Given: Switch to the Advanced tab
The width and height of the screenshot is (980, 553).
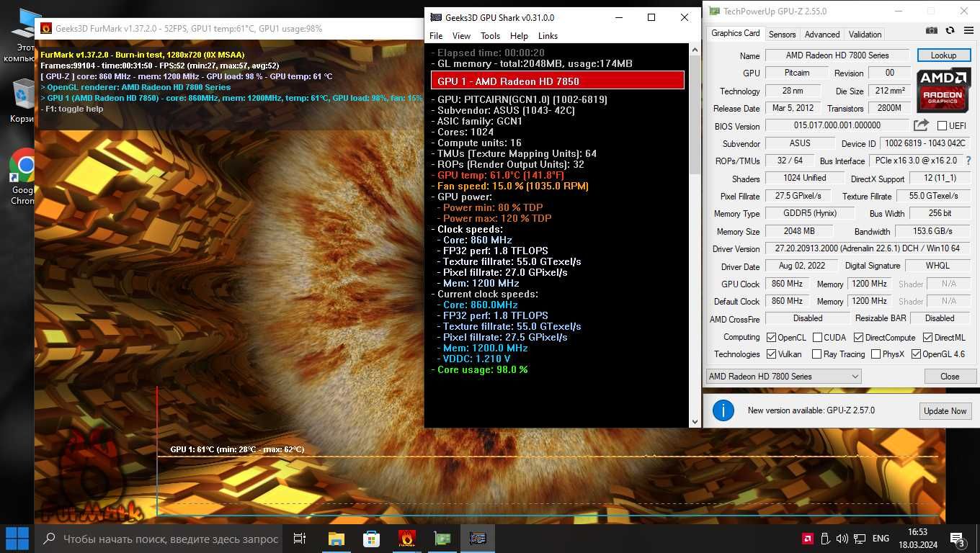Looking at the screenshot, I should coord(822,34).
